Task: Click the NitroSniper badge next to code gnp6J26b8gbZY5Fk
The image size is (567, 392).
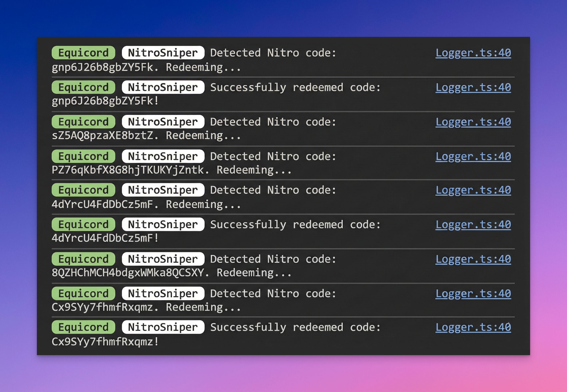Action: coord(163,52)
